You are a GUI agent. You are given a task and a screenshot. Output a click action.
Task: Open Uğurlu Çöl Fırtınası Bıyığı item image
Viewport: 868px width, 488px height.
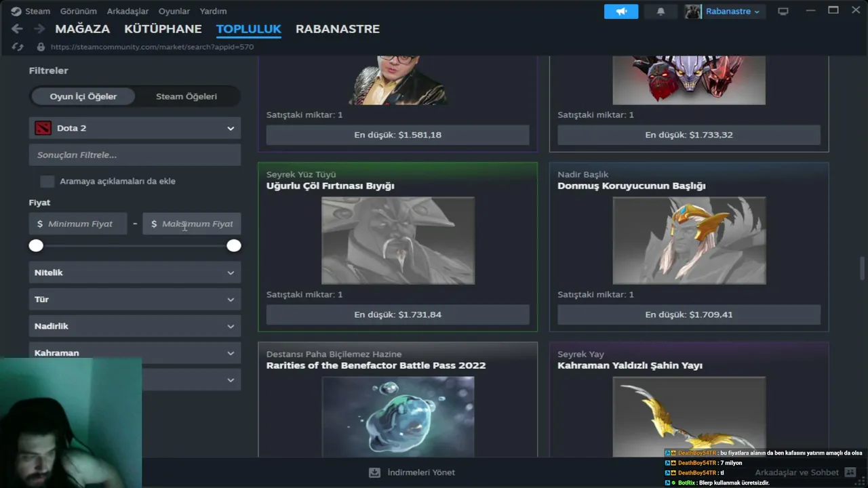(398, 241)
